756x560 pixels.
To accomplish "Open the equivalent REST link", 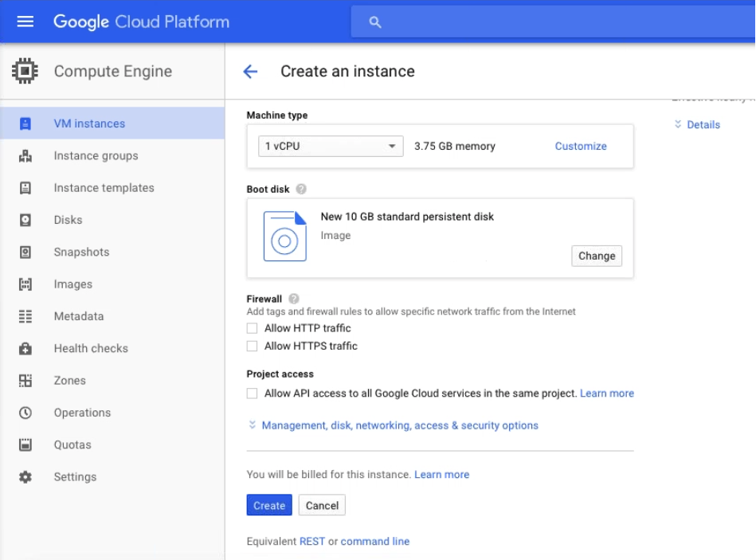I will [312, 541].
